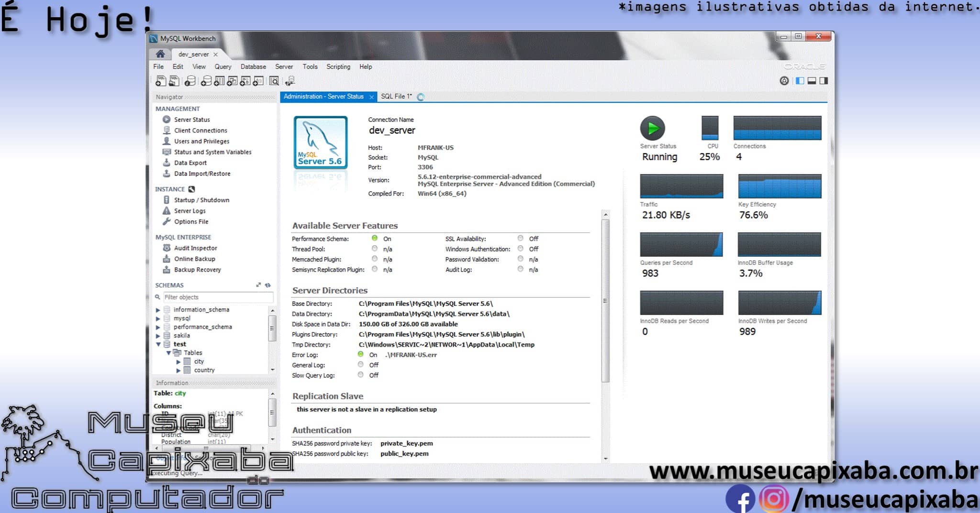Expand the country table in test schema
Screen dimensions: 980x513
coord(178,370)
